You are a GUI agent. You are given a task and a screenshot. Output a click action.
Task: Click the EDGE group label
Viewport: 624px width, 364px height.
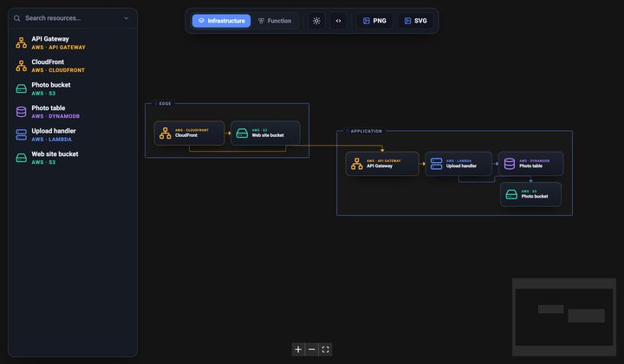165,103
